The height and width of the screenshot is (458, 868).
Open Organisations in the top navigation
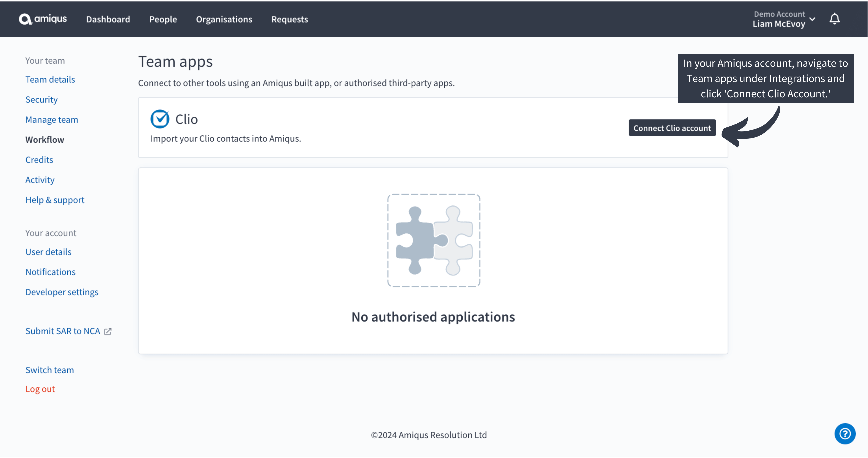(224, 19)
